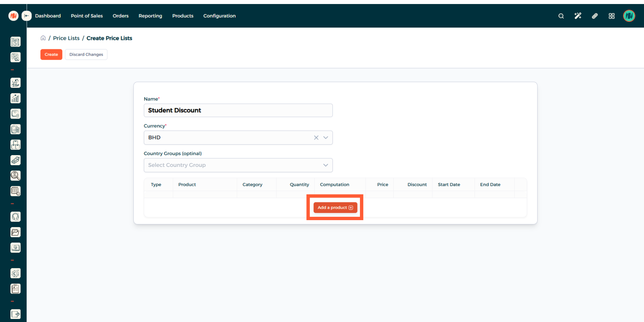Open the calendar sidebar icon
The width and height of the screenshot is (644, 322).
[15, 191]
